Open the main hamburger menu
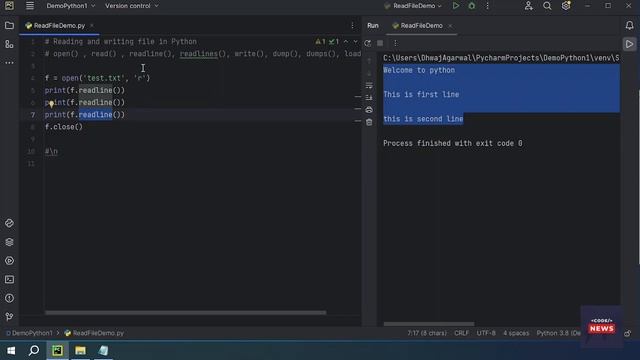The image size is (640, 360). [x=30, y=6]
